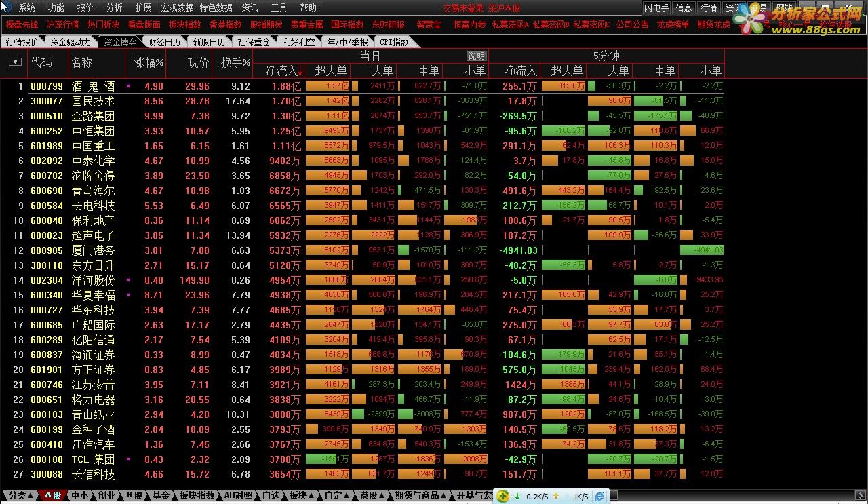This screenshot has height=504, width=868.
Task: Click the green download-speed arrow icon
Action: coord(517,497)
